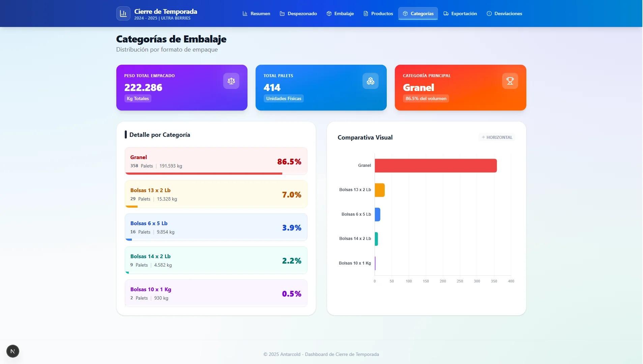Click the Bolsas 6 x 5 Lb row
The width and height of the screenshot is (643, 364).
(216, 227)
